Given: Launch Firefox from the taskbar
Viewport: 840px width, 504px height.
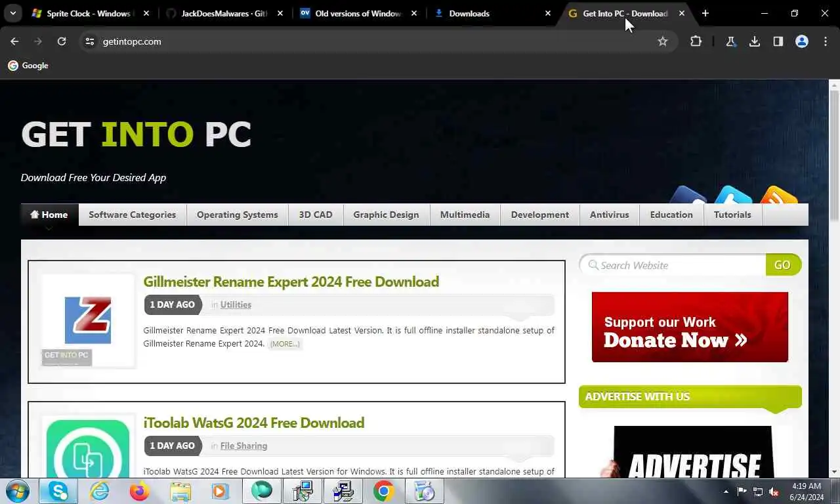Looking at the screenshot, I should (x=139, y=491).
